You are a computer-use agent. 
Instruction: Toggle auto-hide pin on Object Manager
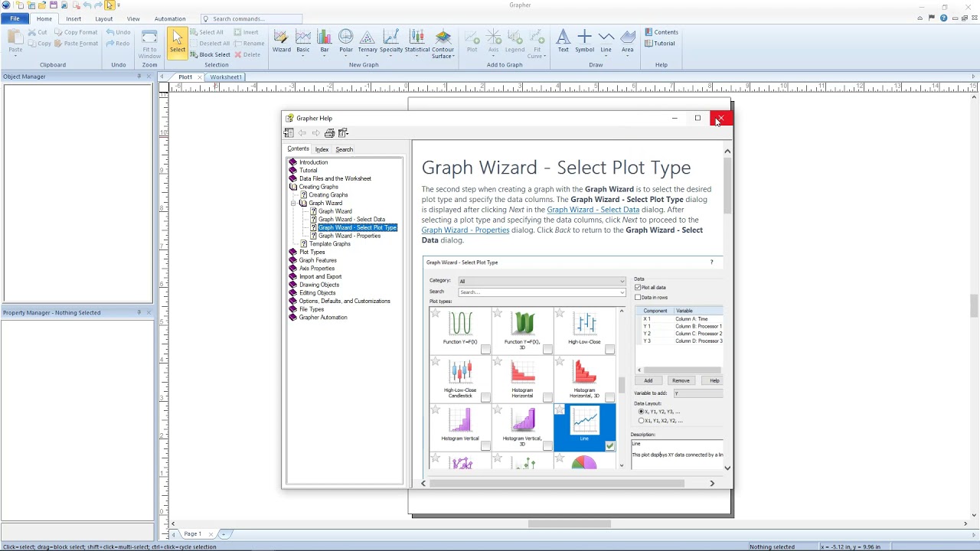point(139,77)
